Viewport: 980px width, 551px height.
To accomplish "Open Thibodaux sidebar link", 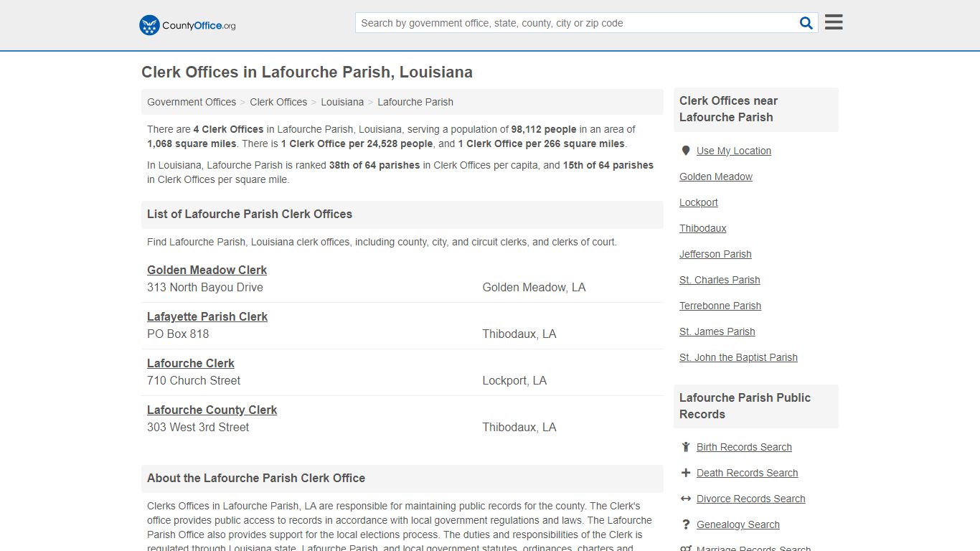I will [703, 228].
